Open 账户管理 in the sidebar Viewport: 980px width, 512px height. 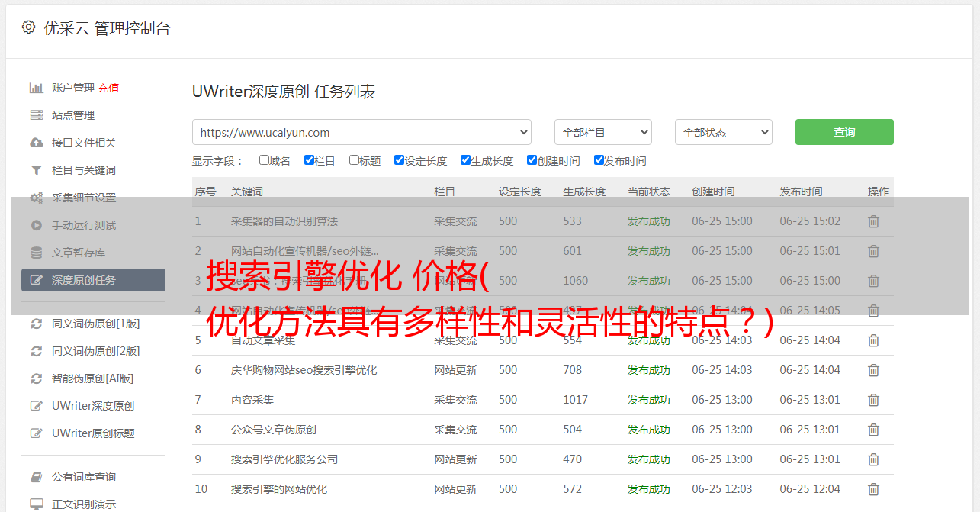73,88
